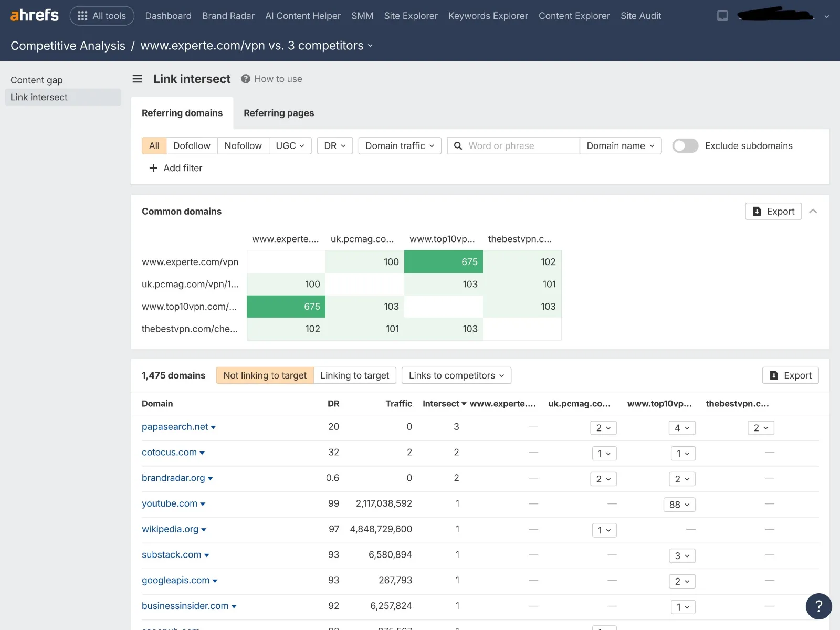
Task: Open cotocus.com domain link
Action: pos(169,453)
